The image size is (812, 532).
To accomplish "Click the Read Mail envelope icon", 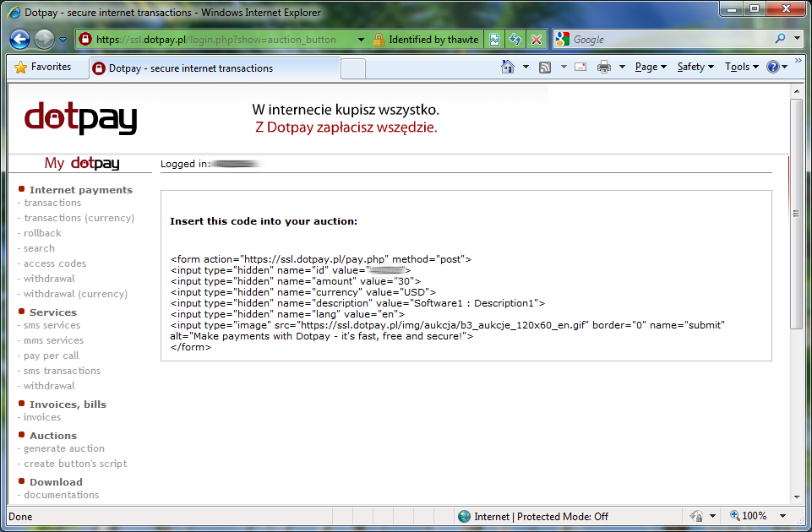I will (580, 67).
